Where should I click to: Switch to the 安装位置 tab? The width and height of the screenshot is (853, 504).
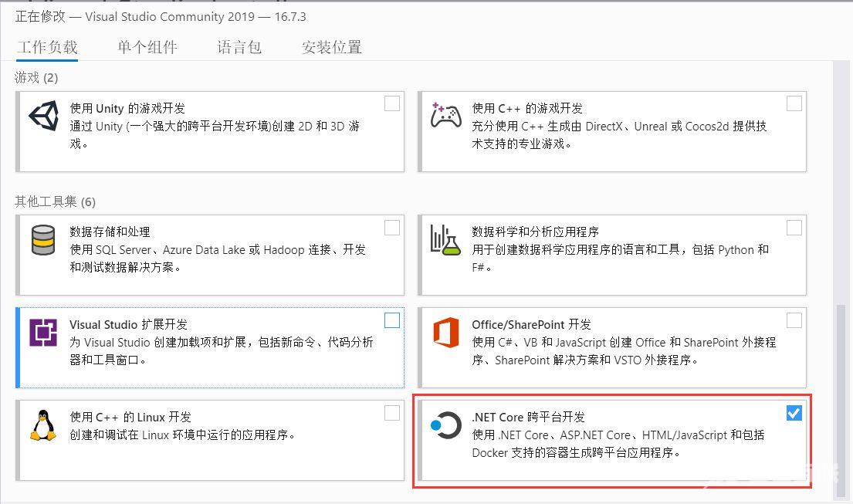tap(331, 47)
